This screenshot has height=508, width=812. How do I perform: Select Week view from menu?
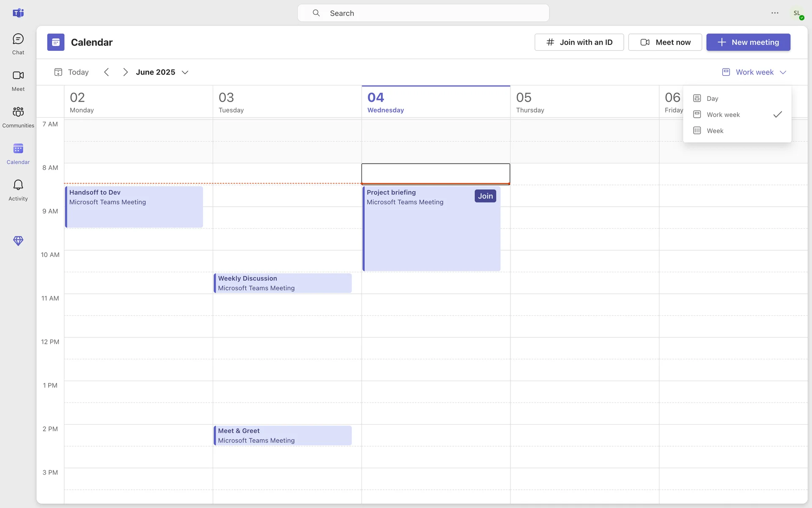click(715, 131)
